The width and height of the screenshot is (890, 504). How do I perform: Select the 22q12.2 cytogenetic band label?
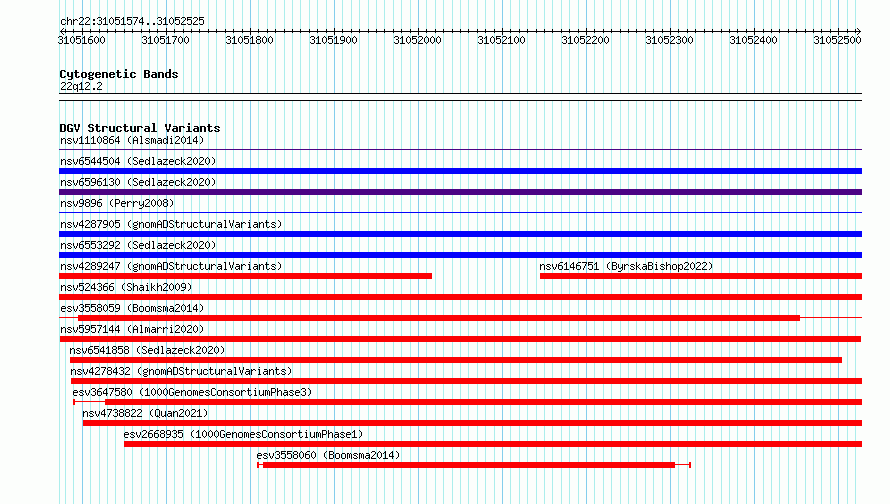click(81, 86)
